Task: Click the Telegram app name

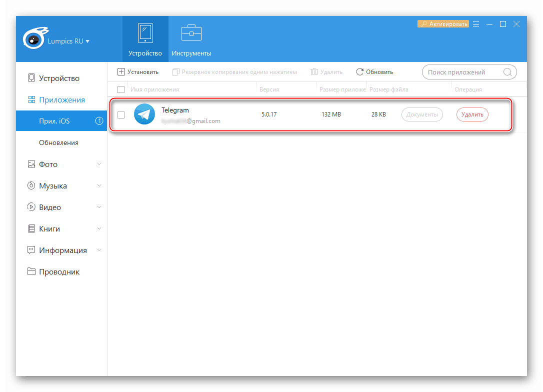Action: 175,110
